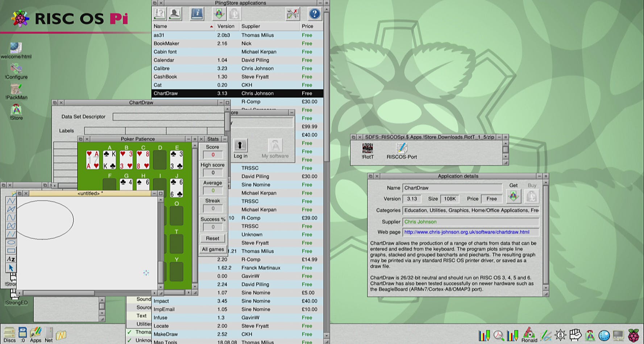Click the Draw window horizontal scrollbar thumb
The image size is (644, 344).
[x=59, y=293]
